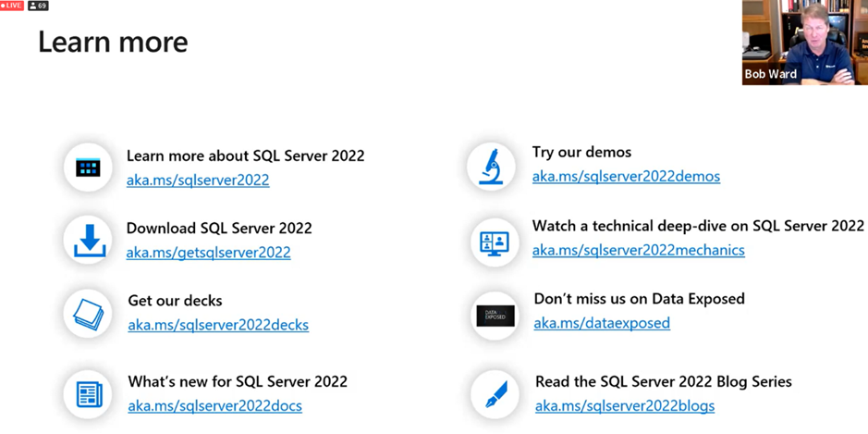
Task: Select Bob Ward's webcam thumbnail
Action: click(x=805, y=43)
